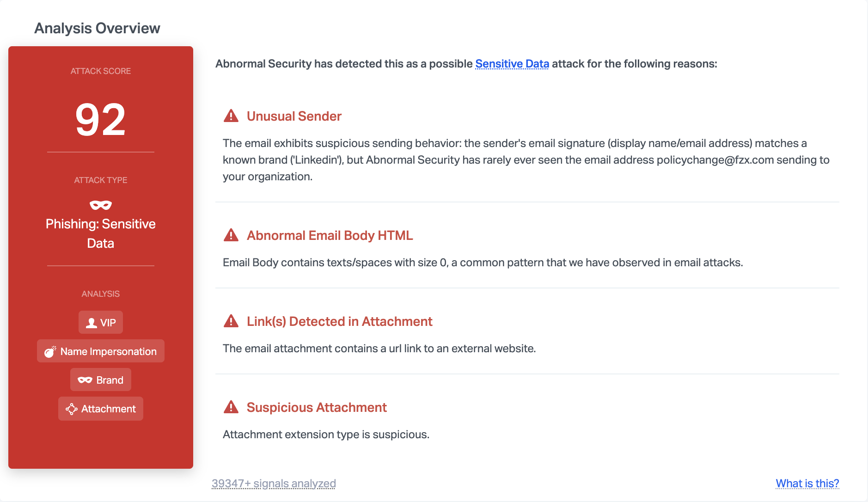
Task: Click the Suspicious Attachment heading
Action: click(x=317, y=407)
